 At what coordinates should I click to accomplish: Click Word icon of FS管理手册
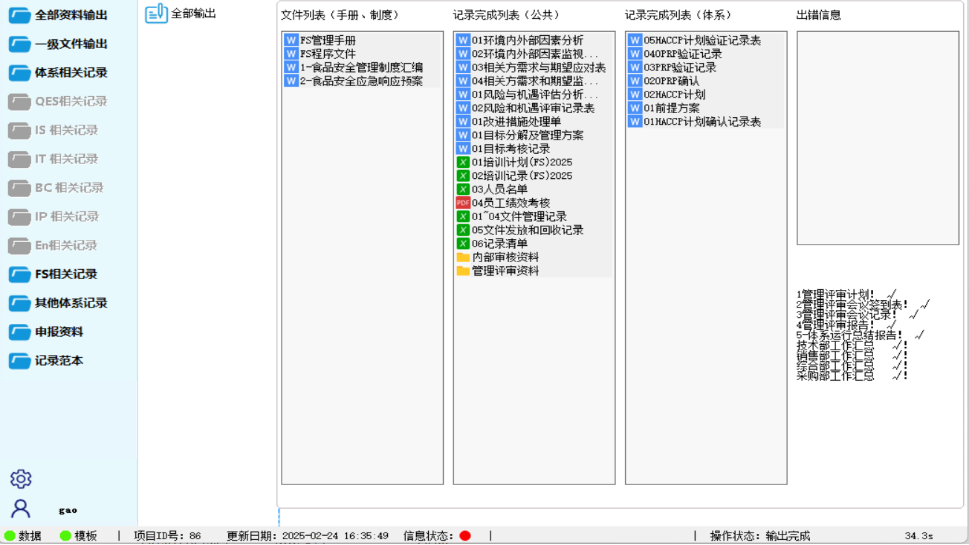[291, 40]
